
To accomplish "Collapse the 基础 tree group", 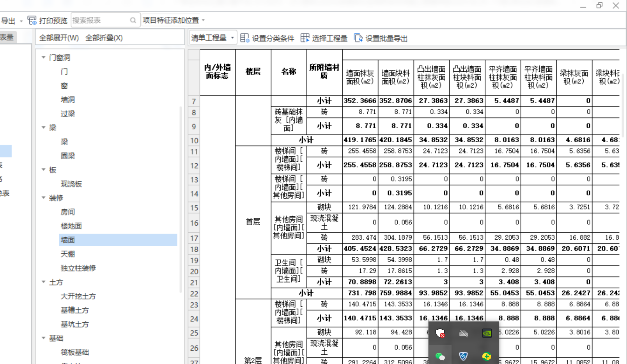I will point(44,338).
